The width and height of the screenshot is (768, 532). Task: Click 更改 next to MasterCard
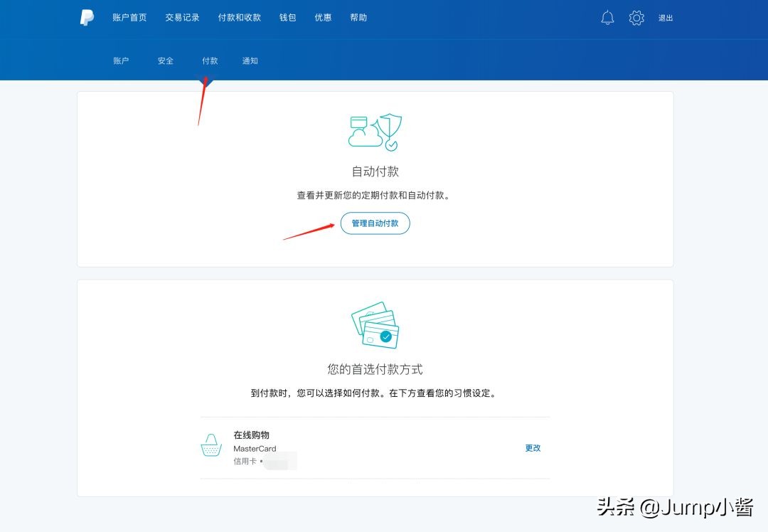point(533,448)
